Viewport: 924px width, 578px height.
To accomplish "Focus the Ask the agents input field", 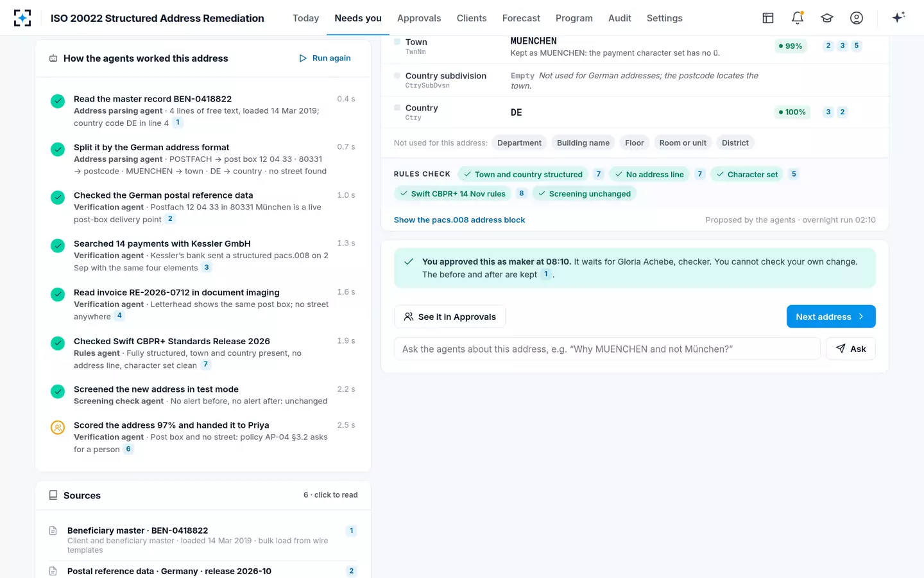I will coord(607,349).
